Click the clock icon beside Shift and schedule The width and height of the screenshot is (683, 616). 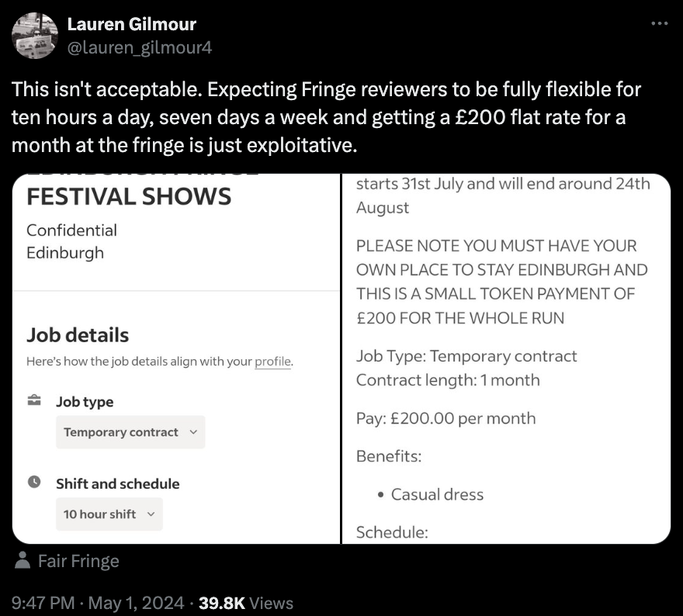(34, 482)
